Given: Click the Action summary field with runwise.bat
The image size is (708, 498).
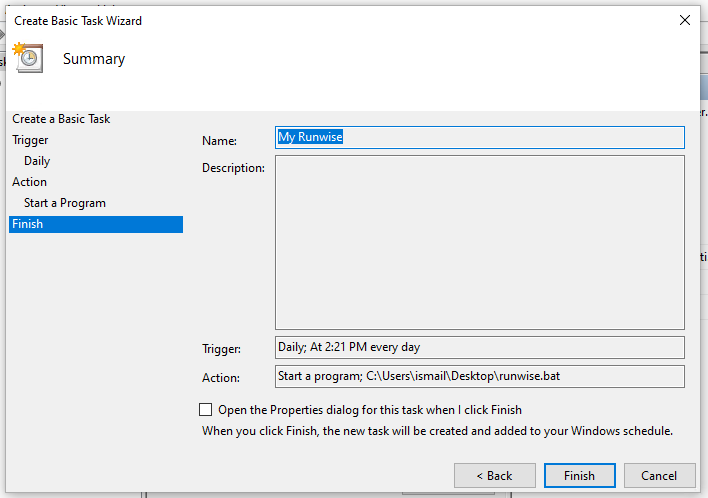Looking at the screenshot, I should (480, 376).
